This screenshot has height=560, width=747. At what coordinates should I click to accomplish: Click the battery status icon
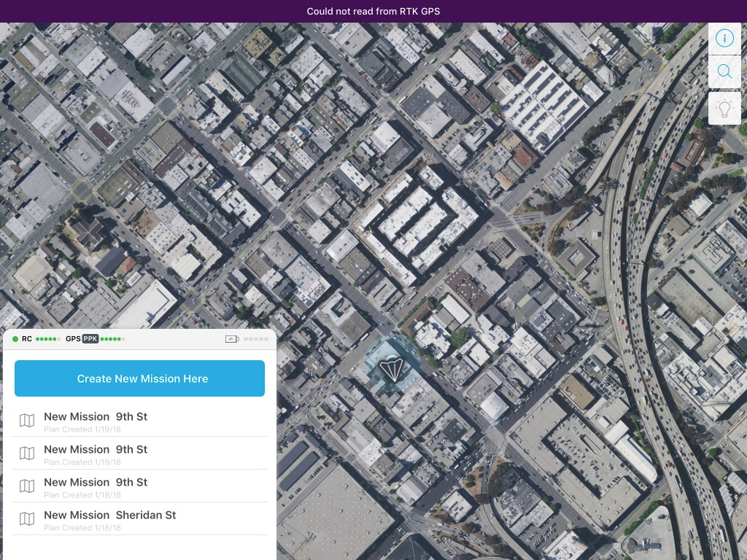click(x=232, y=339)
